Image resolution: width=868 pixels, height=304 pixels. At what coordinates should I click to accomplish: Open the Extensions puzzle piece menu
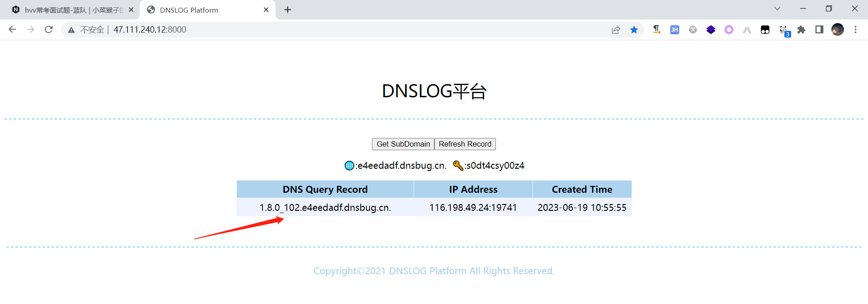point(801,30)
